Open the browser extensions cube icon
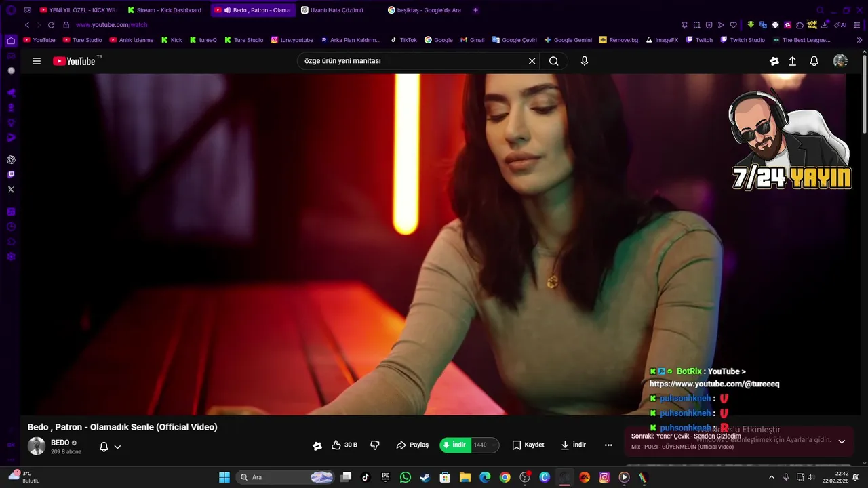The width and height of the screenshot is (868, 488). click(x=800, y=25)
